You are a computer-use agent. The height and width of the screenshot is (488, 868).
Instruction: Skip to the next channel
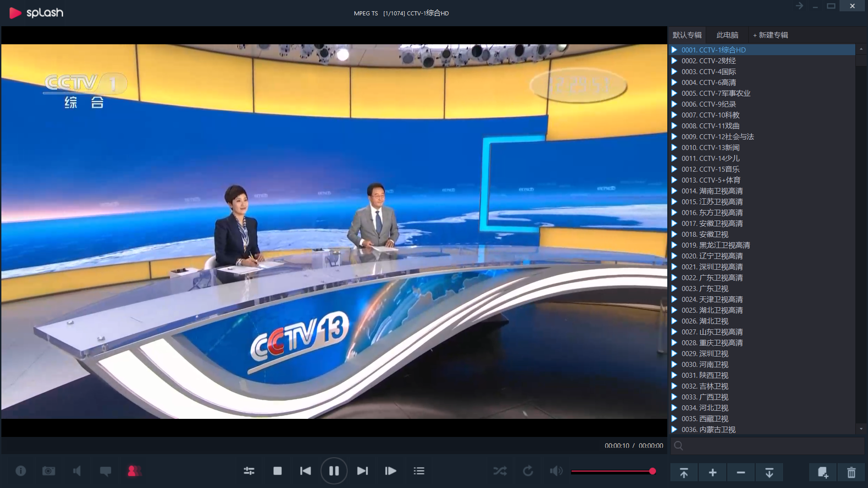click(x=362, y=471)
